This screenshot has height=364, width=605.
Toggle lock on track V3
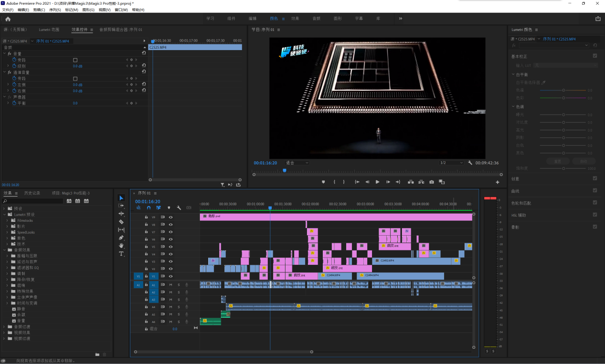(x=146, y=261)
